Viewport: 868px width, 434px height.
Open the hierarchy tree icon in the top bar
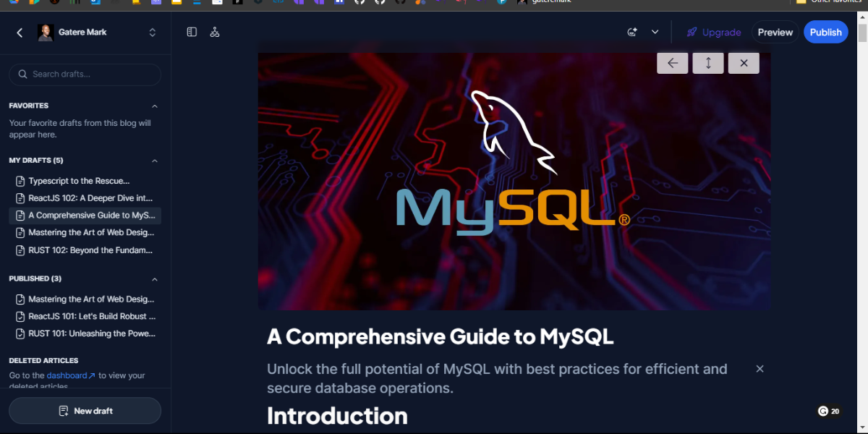215,32
